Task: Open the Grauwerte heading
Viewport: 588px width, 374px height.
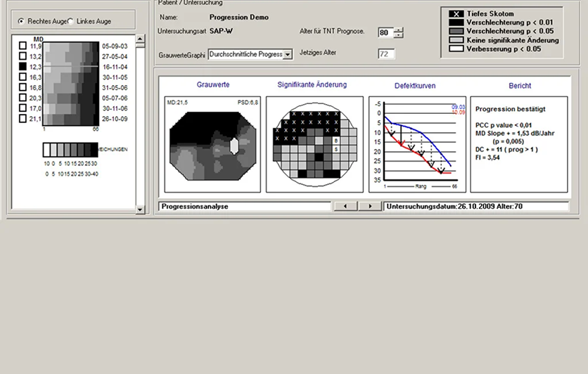Action: (x=213, y=84)
